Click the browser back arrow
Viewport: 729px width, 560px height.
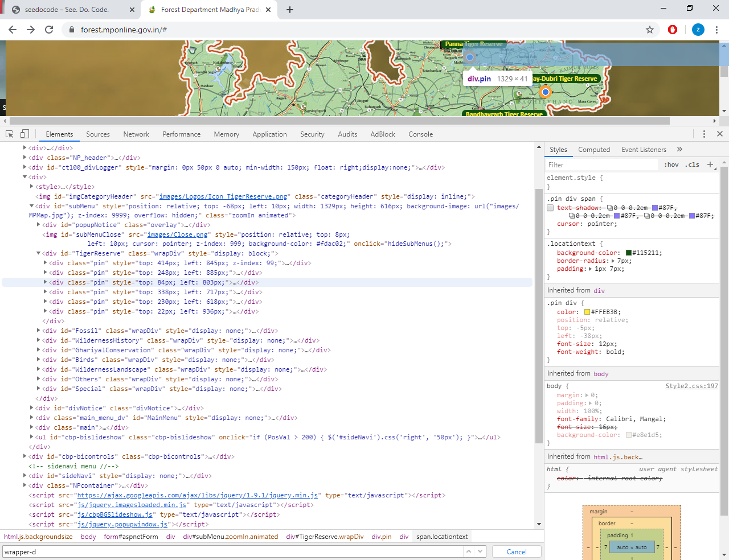[13, 30]
